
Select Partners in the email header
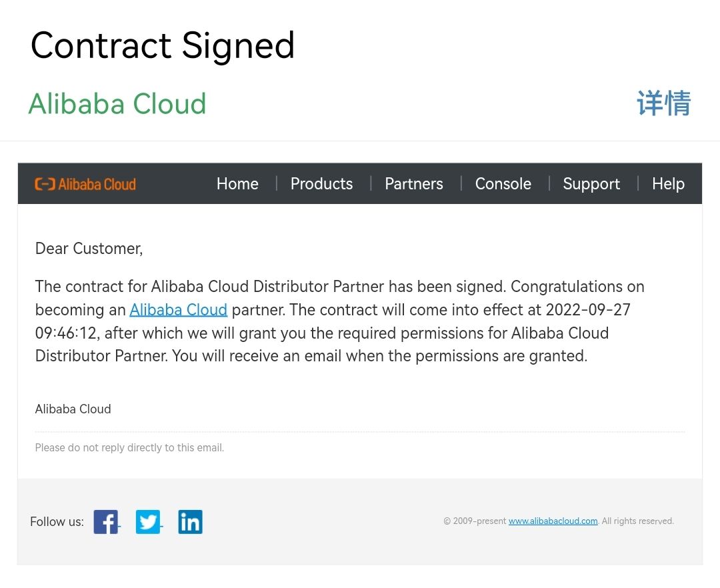413,184
